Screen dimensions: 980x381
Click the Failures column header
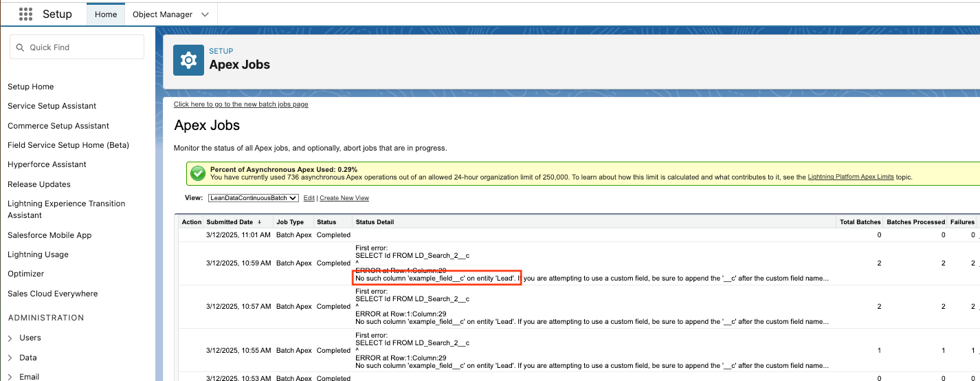pos(963,222)
